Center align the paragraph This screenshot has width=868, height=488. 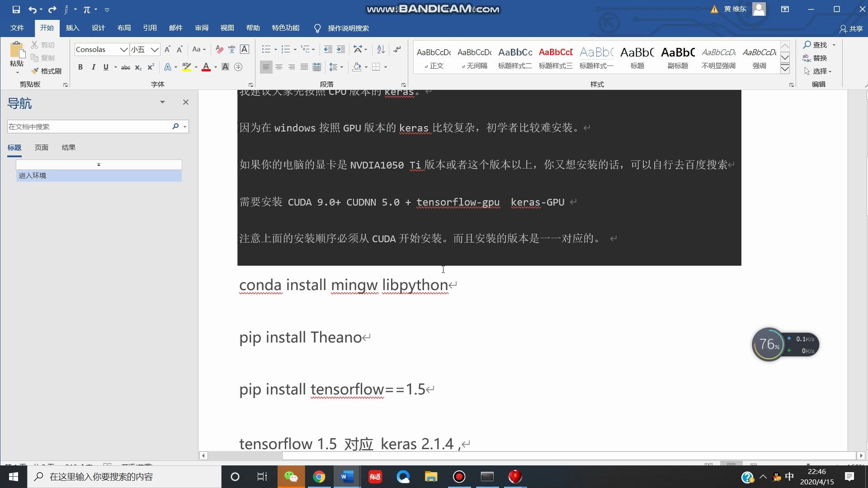279,67
